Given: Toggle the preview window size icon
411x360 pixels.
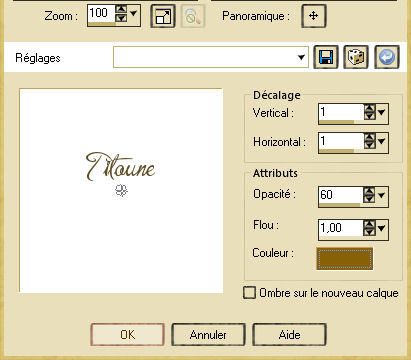Looking at the screenshot, I should click(x=163, y=16).
